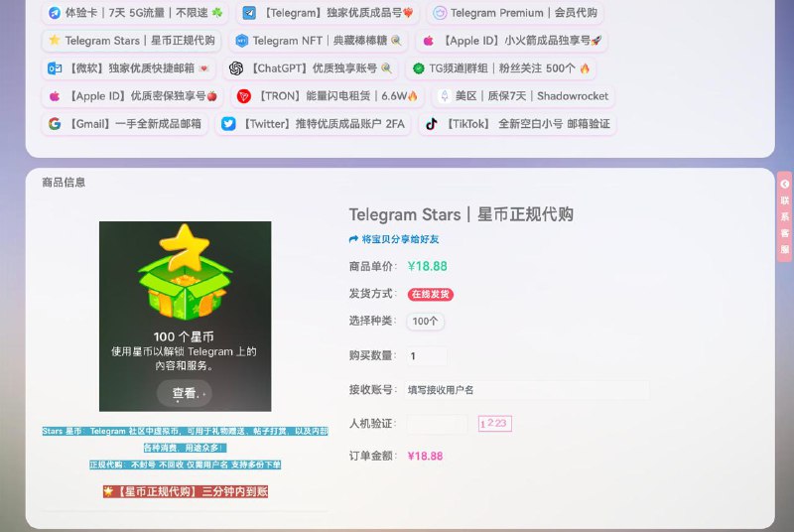Click the Telegram icon on 体验卡 category

(55, 13)
